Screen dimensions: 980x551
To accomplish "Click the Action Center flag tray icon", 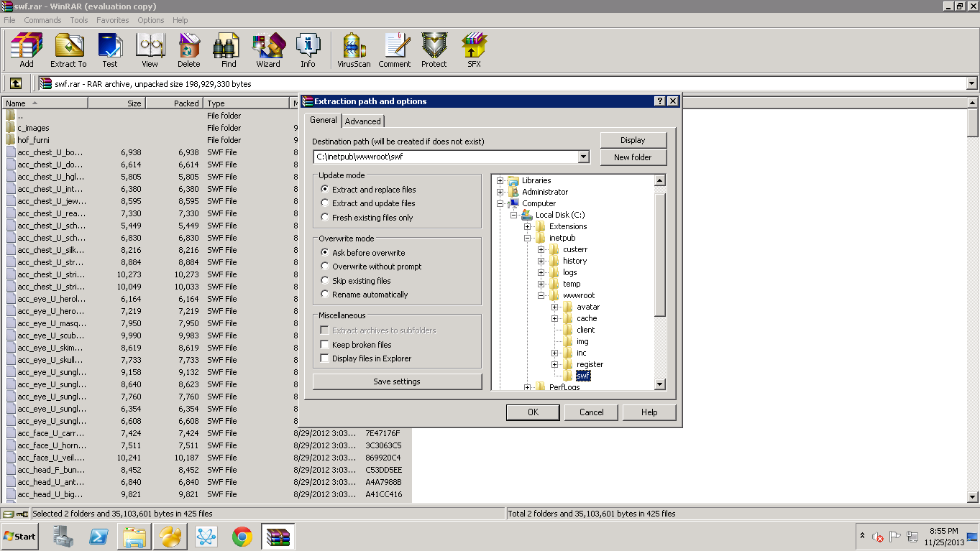I will [x=895, y=537].
